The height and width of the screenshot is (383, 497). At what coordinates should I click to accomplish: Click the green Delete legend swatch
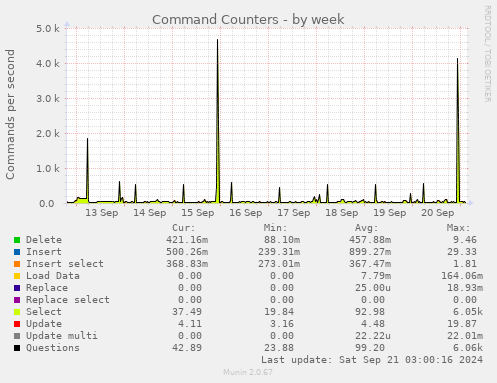[17, 240]
